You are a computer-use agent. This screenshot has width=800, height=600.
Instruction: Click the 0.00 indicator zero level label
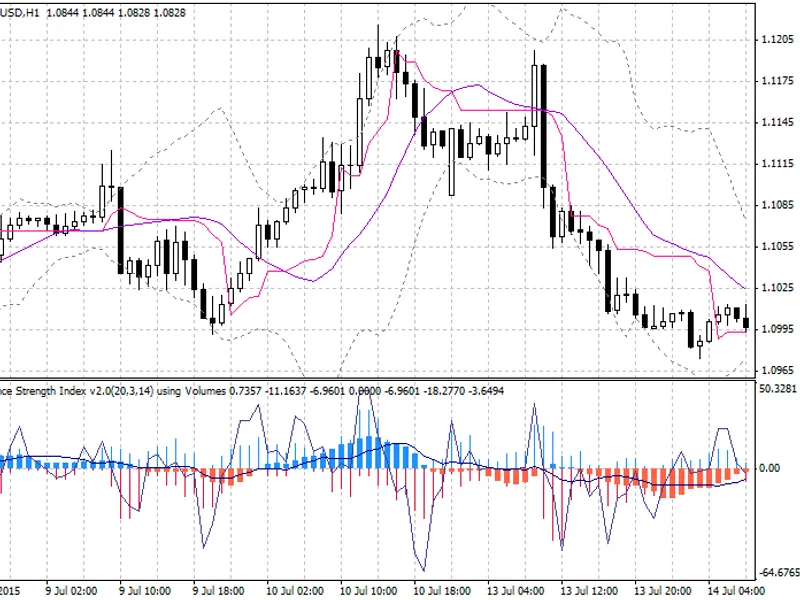769,468
